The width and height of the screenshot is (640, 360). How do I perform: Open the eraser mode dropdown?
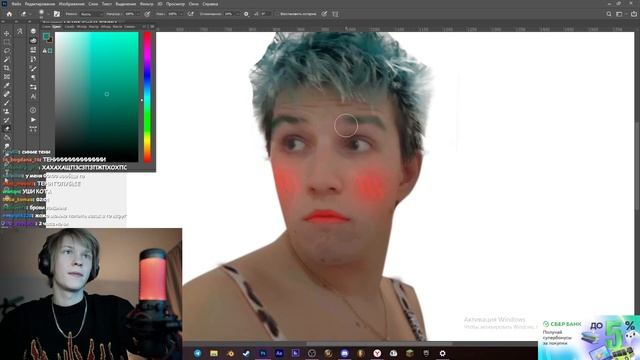91,14
